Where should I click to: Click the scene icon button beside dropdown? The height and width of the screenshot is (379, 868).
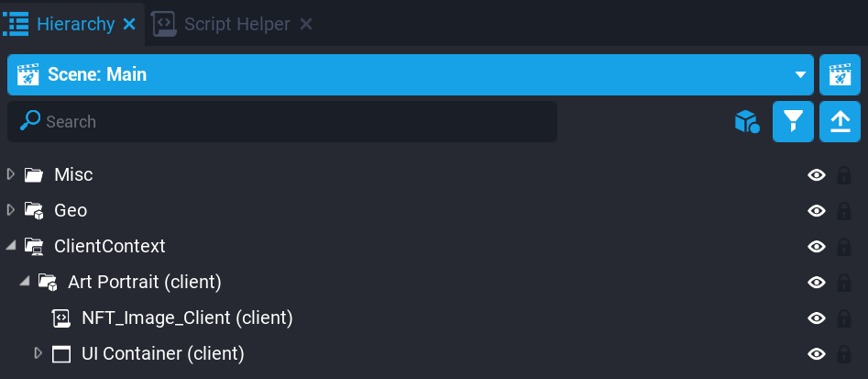click(840, 74)
